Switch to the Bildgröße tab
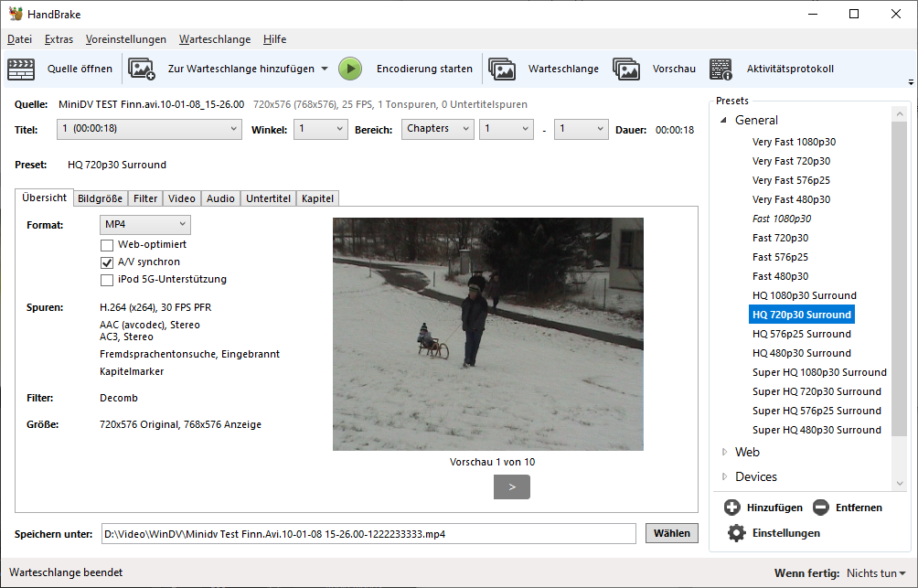The image size is (918, 588). point(100,198)
